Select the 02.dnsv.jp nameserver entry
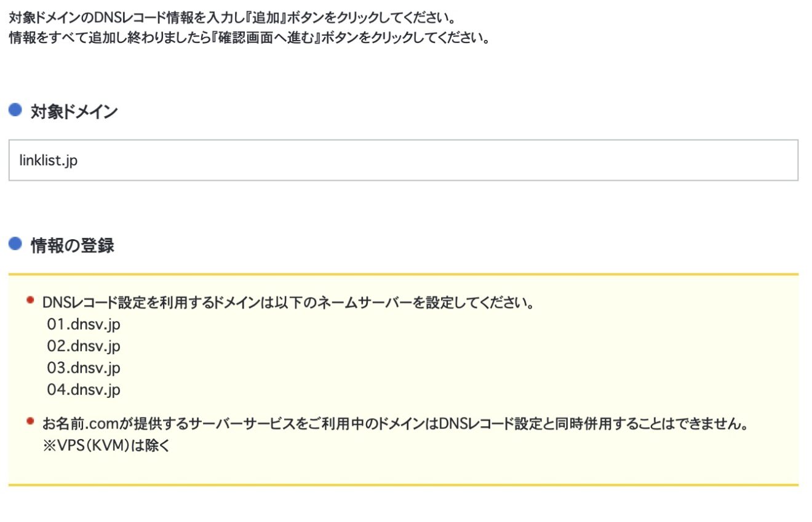This screenshot has height=522, width=812. [x=85, y=346]
